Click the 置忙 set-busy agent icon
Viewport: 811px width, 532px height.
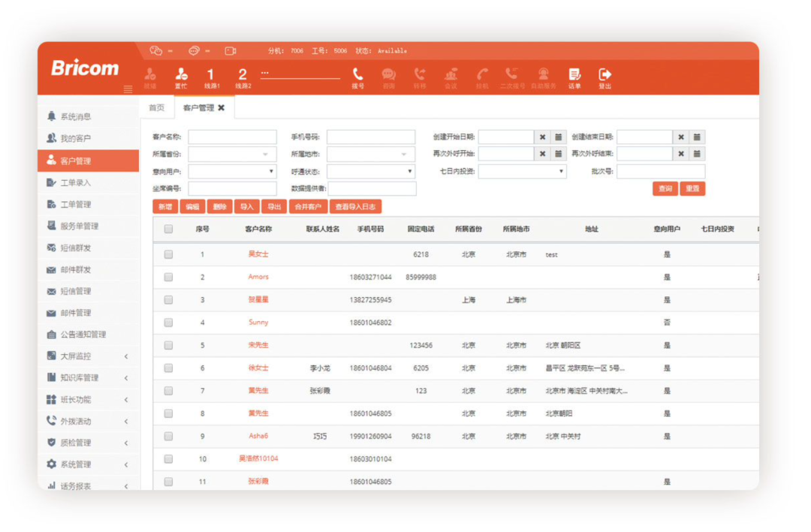point(181,76)
